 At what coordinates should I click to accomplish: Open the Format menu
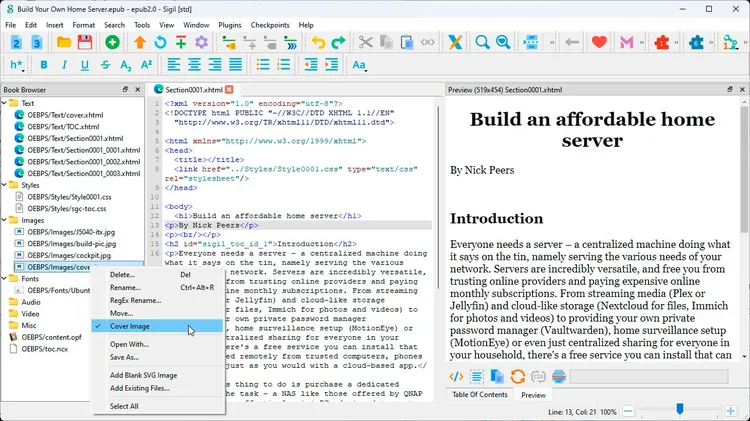[x=84, y=25]
